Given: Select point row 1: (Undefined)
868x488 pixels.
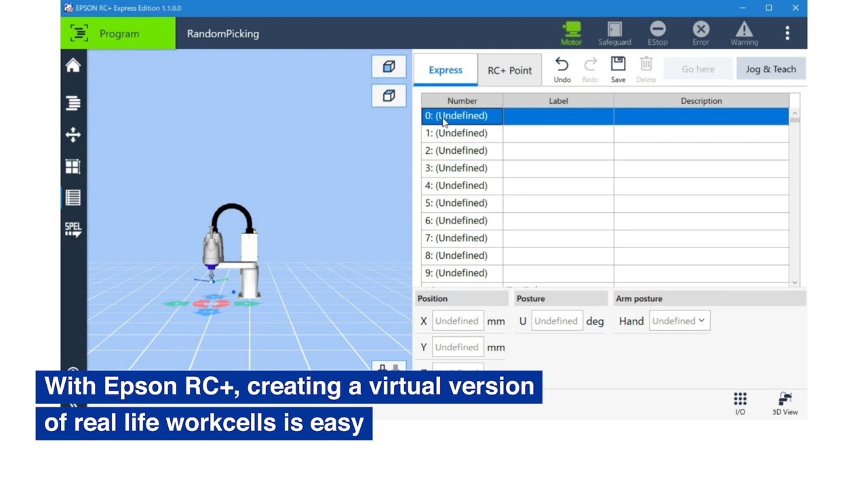Looking at the screenshot, I should click(x=605, y=134).
